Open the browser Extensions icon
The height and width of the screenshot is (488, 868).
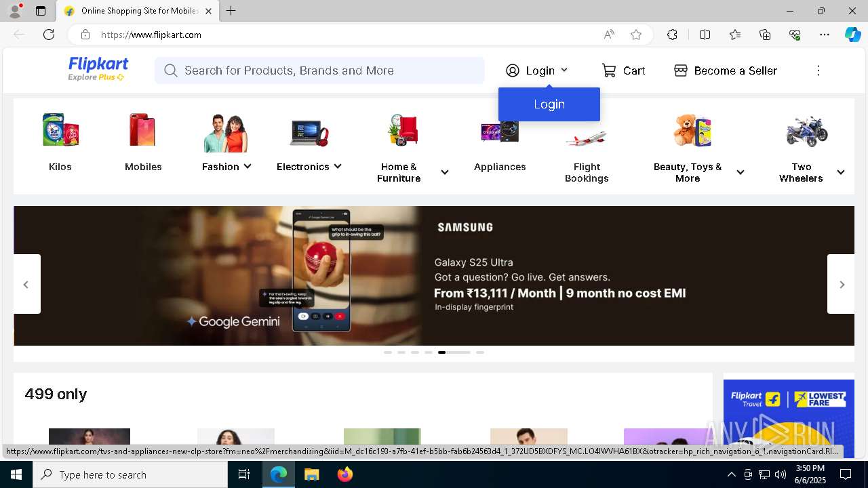(x=672, y=35)
